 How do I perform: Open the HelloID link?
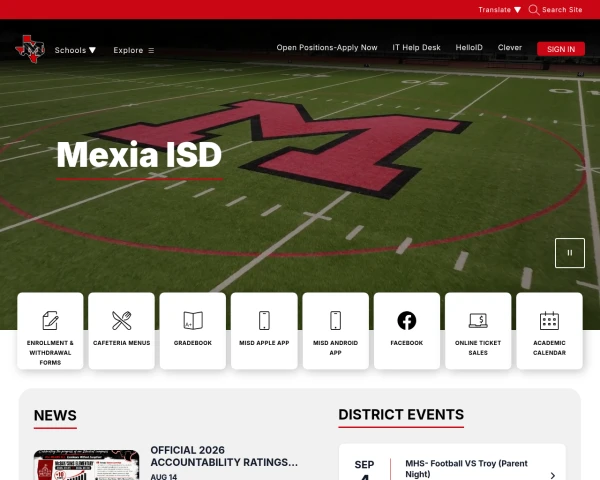coord(469,47)
